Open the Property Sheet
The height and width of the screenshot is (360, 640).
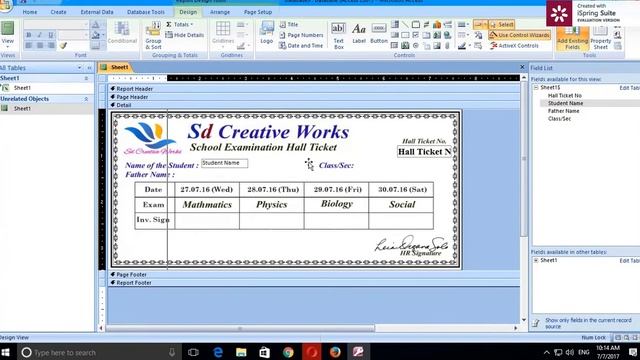point(600,38)
